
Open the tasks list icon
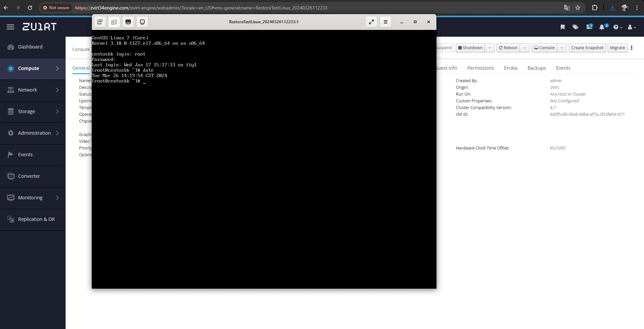coord(589,27)
